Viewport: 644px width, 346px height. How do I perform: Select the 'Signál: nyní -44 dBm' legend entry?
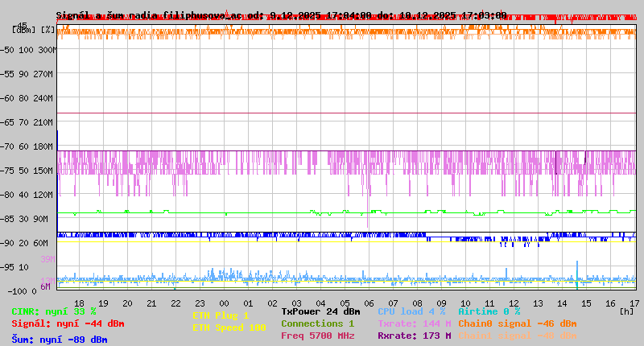coord(68,323)
